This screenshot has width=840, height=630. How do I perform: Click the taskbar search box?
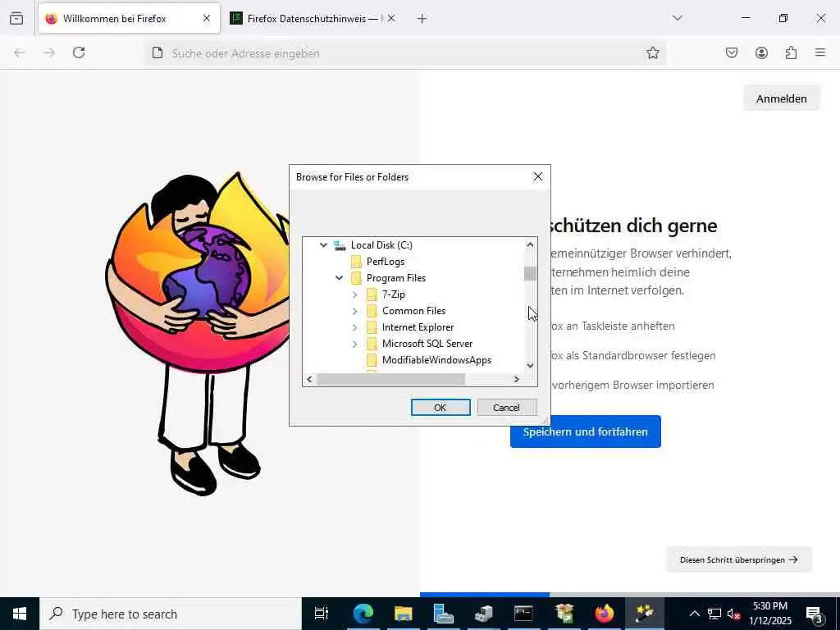[171, 614]
